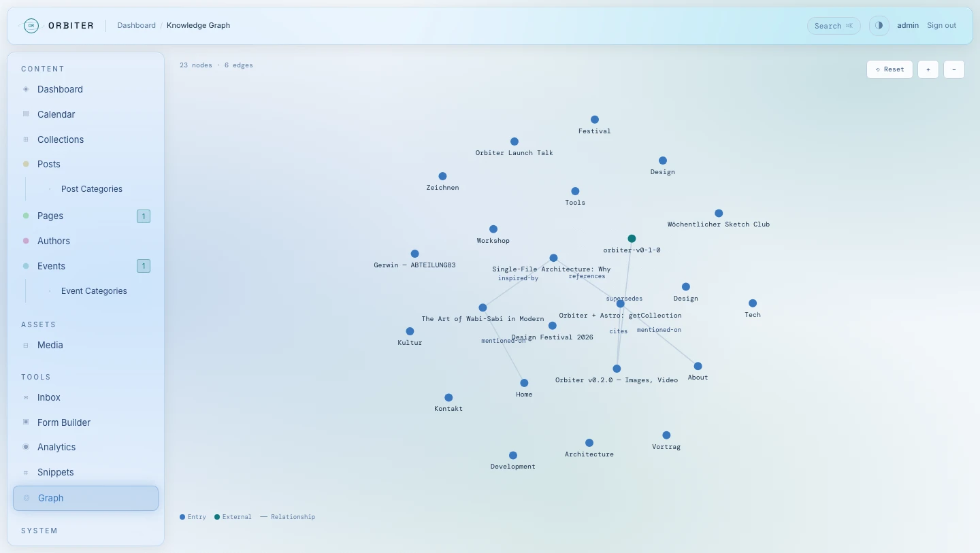Open Analytics in the sidebar
The image size is (980, 553).
(x=86, y=447)
